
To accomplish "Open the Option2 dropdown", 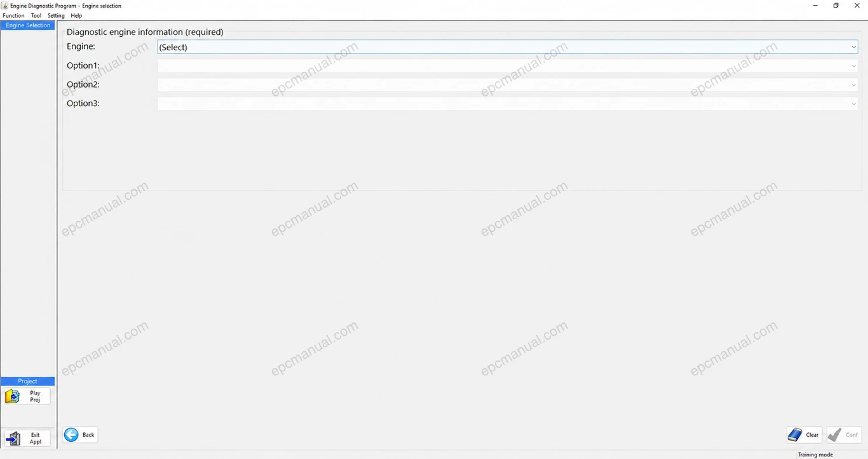I will [507, 84].
